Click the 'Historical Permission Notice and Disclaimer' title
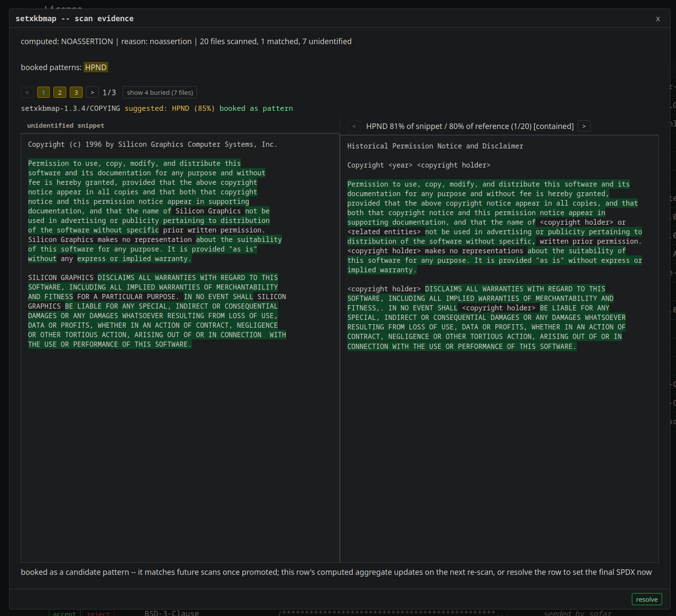The image size is (676, 616). [x=435, y=146]
